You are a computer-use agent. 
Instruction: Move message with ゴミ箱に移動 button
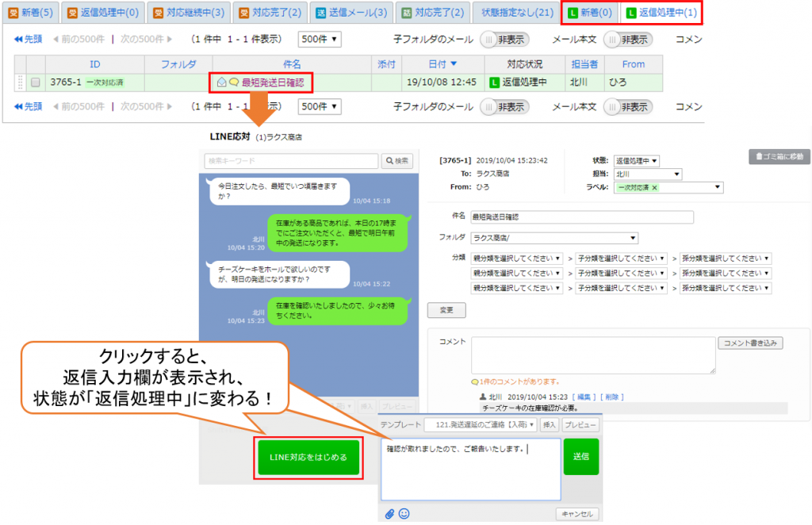(x=779, y=157)
